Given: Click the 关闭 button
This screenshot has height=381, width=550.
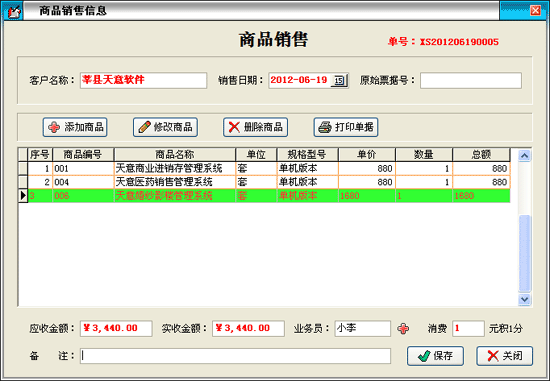Looking at the screenshot, I should 504,356.
